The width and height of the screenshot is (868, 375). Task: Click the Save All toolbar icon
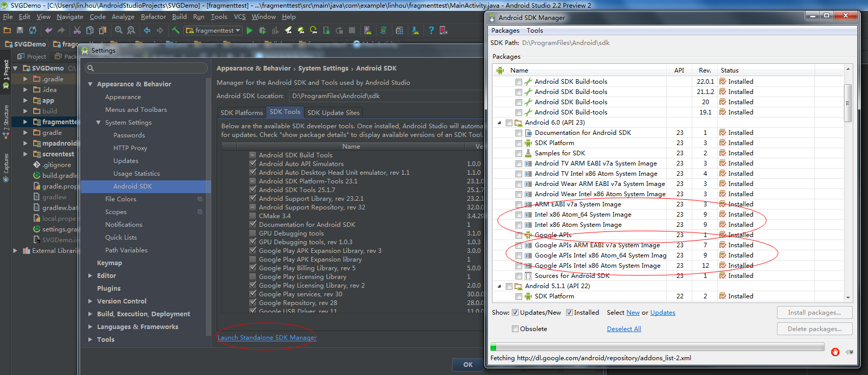pyautogui.click(x=20, y=30)
